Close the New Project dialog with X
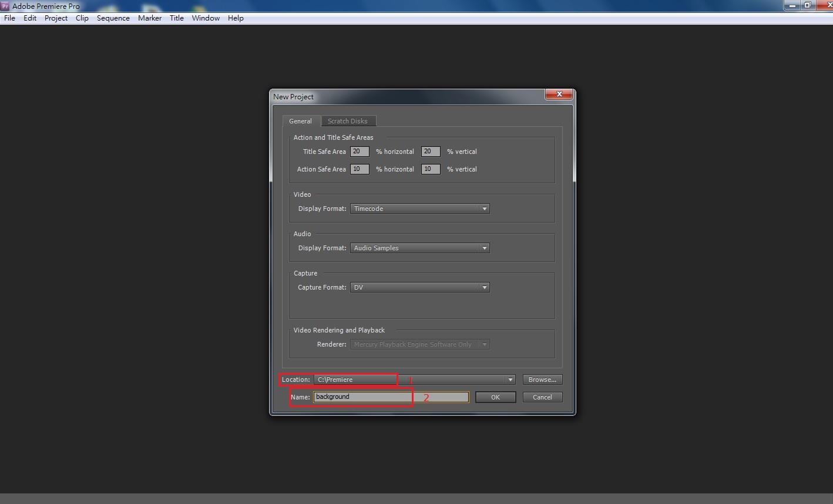Screen dimensions: 833x504 point(559,94)
